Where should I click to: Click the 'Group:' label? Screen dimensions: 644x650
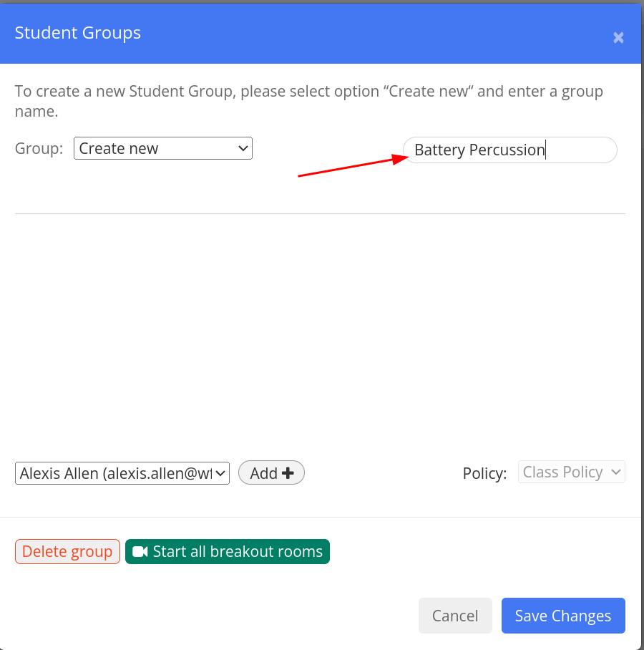[39, 148]
